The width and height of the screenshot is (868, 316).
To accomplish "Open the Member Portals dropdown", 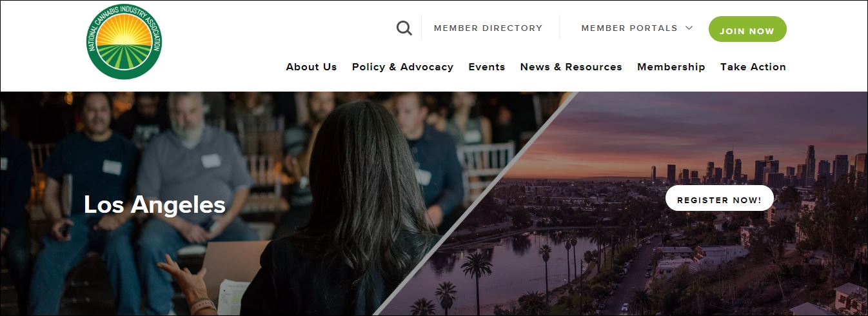I will 636,28.
